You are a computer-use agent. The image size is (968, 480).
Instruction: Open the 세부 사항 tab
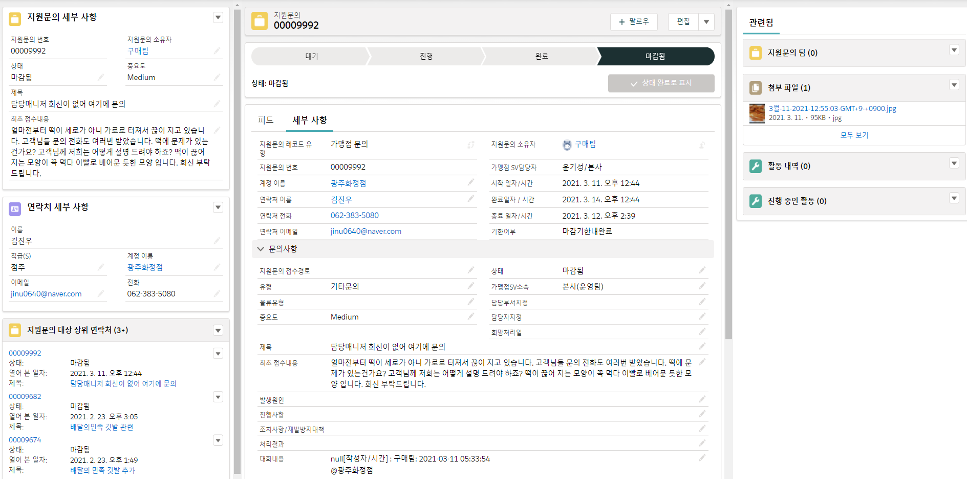click(x=308, y=120)
